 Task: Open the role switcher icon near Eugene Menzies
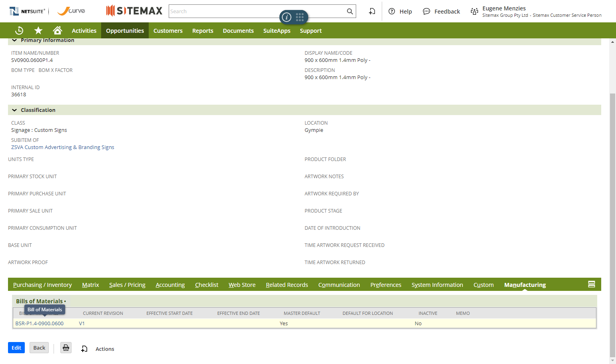474,11
